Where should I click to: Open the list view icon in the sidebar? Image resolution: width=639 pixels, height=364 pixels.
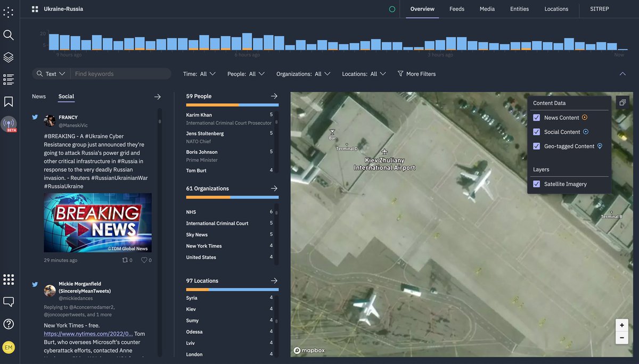tap(9, 79)
